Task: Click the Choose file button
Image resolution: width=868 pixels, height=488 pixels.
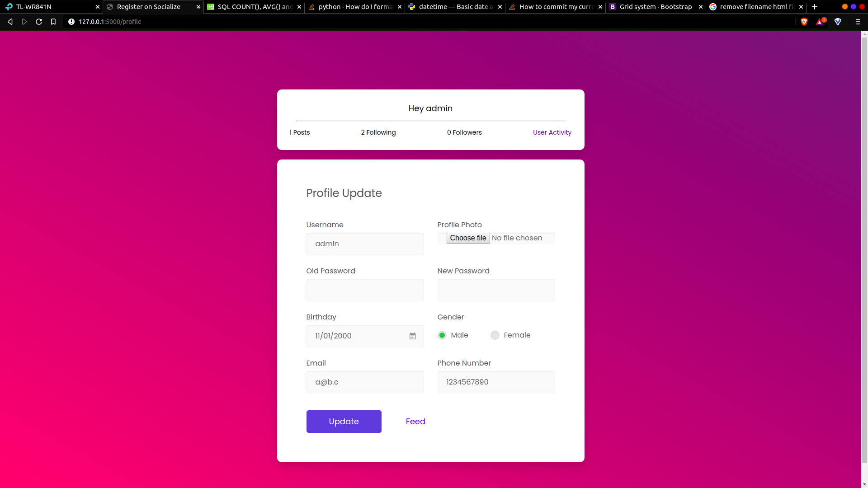Action: point(468,238)
